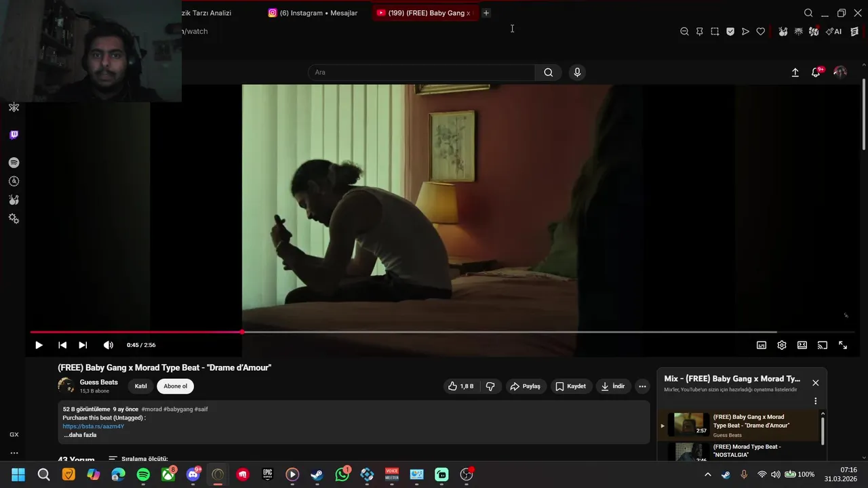Open the video player settings gear

coord(782,345)
